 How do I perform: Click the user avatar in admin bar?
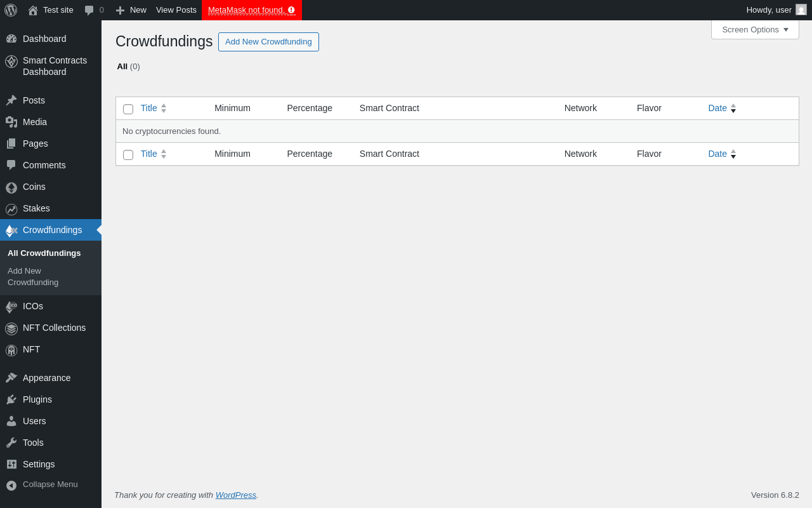801,10
